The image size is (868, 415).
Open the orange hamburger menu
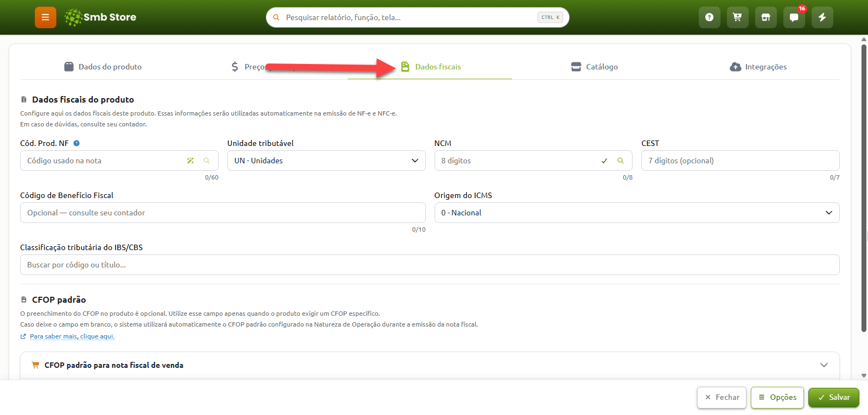point(46,17)
